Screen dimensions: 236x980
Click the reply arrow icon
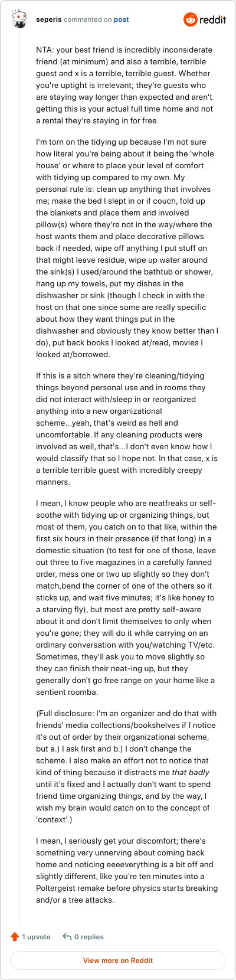click(x=67, y=936)
